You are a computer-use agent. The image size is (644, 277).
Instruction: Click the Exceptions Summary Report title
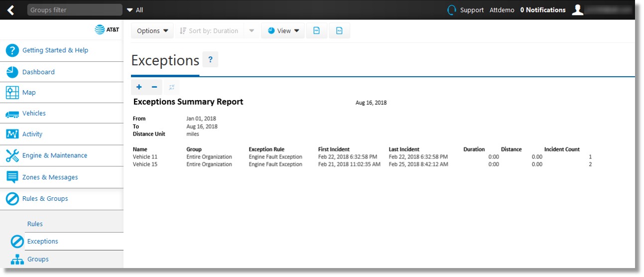(x=188, y=102)
